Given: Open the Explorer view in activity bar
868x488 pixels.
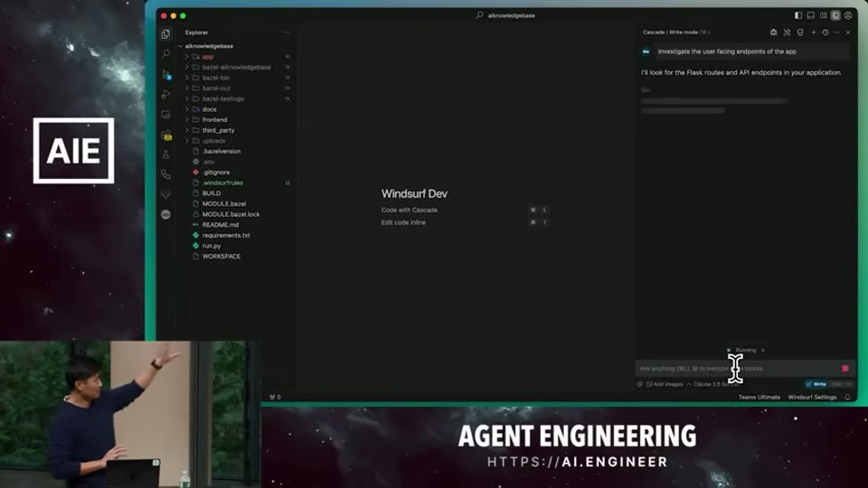Looking at the screenshot, I should [165, 34].
